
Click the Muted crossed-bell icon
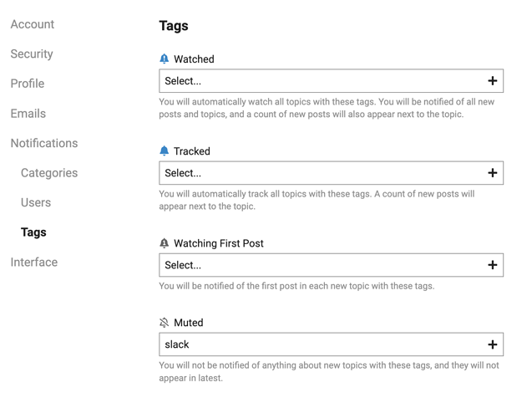(165, 322)
